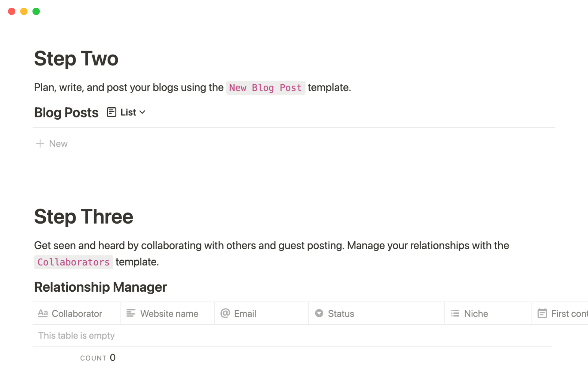This screenshot has height=368, width=588.
Task: Click the New Blog Post inline code
Action: [266, 88]
